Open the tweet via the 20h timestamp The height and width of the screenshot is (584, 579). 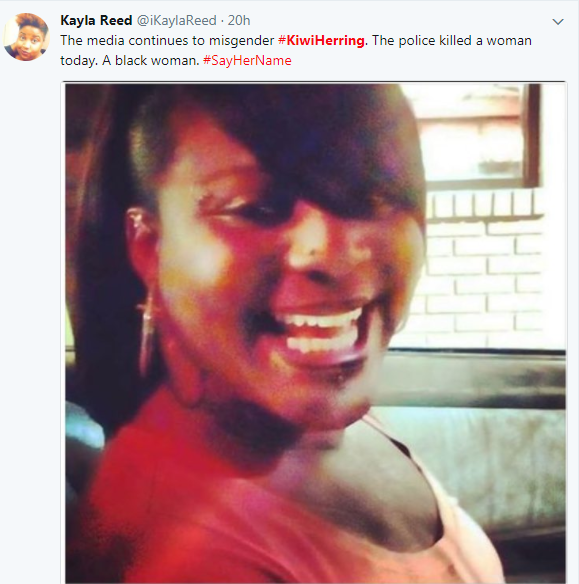tap(239, 20)
